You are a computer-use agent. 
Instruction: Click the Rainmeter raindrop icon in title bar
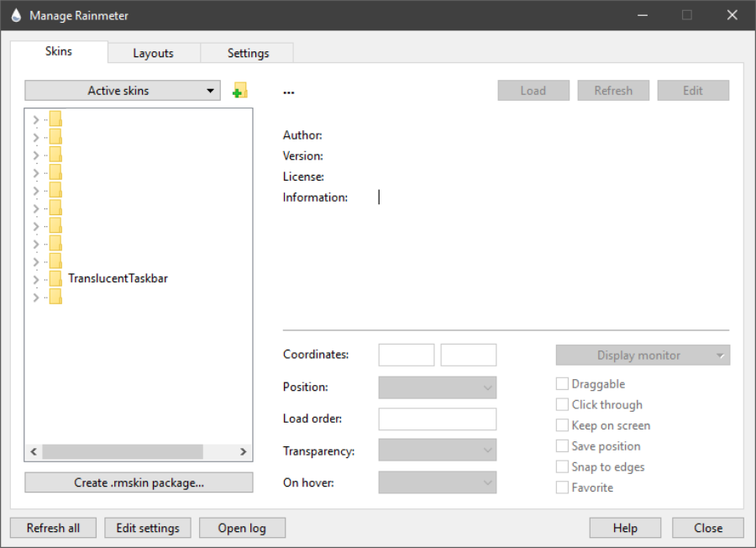click(15, 15)
